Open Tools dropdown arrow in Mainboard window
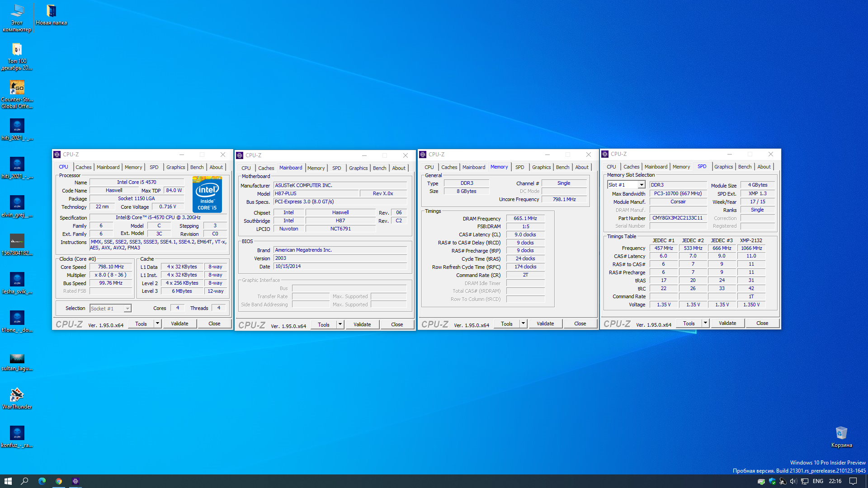The width and height of the screenshot is (868, 488). 340,324
